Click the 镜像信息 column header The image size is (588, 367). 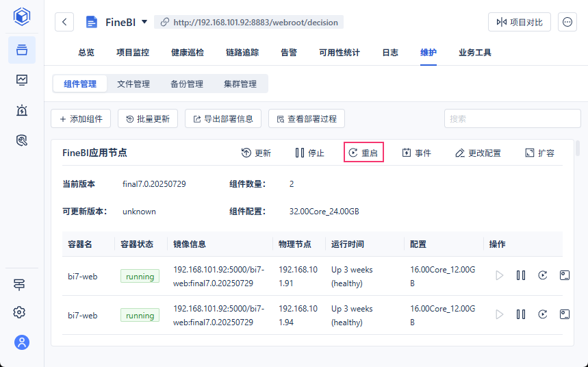point(190,244)
